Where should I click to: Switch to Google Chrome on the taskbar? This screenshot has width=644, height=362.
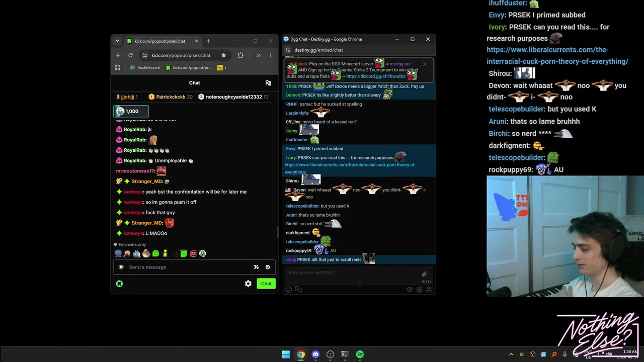[300, 354]
